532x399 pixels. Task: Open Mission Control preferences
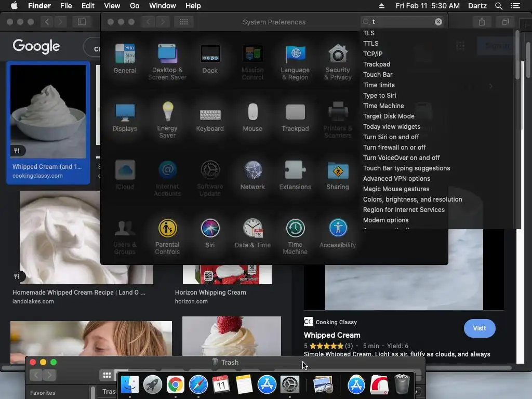pos(252,62)
